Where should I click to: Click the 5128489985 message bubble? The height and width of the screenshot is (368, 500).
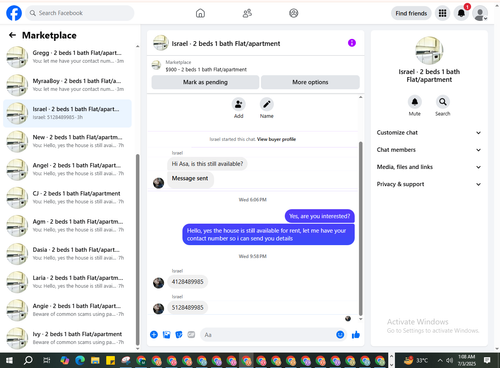click(x=187, y=307)
